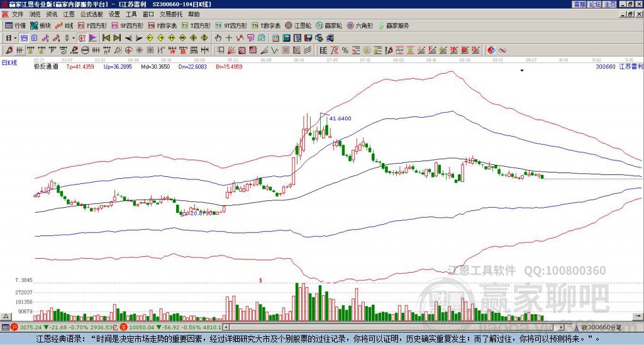Open the 交易委托 menu
The height and width of the screenshot is (345, 644).
pyautogui.click(x=171, y=14)
